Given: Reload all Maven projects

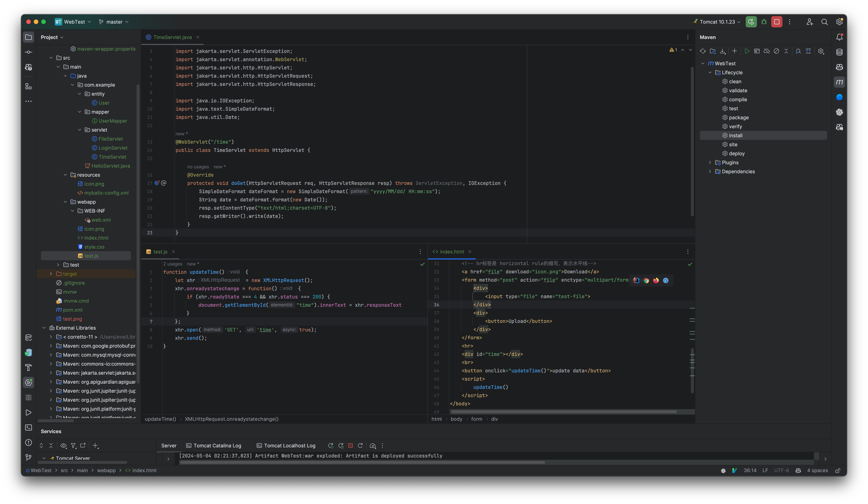Looking at the screenshot, I should [x=703, y=51].
